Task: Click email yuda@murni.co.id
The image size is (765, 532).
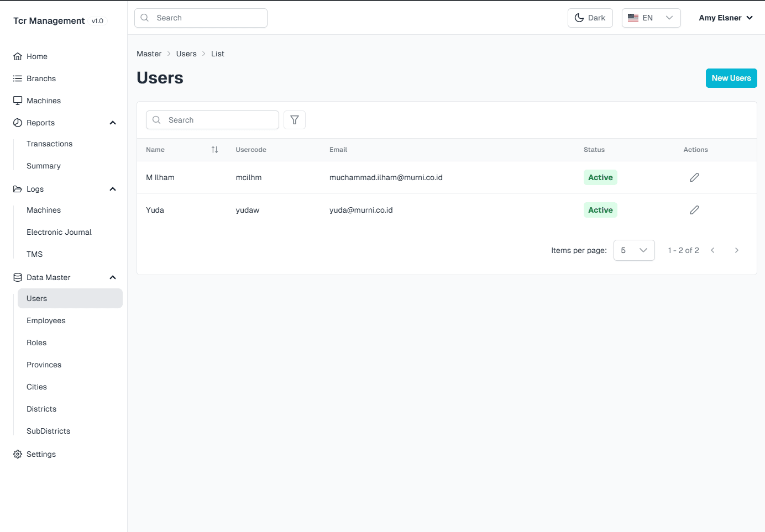Action: (x=361, y=210)
